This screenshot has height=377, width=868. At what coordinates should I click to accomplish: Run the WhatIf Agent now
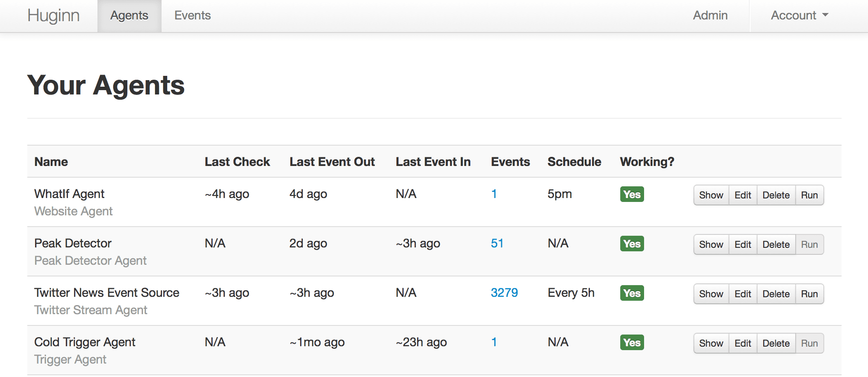[x=810, y=195]
